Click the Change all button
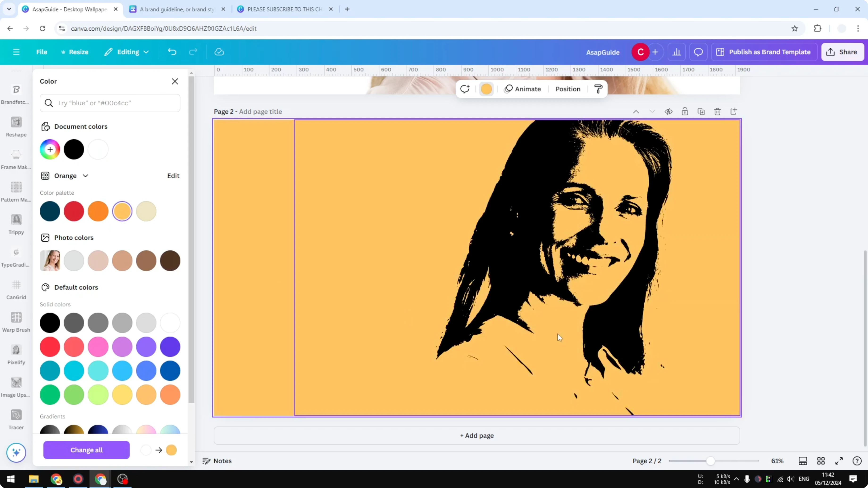The image size is (868, 488). click(86, 450)
